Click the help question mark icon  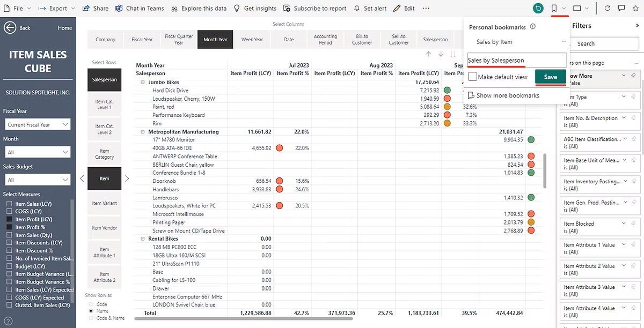[9, 322]
